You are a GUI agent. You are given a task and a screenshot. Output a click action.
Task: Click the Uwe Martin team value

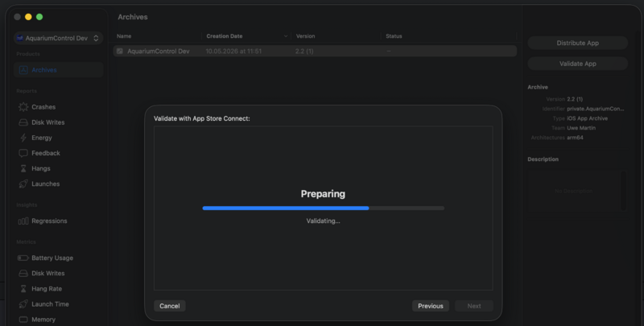pyautogui.click(x=581, y=128)
